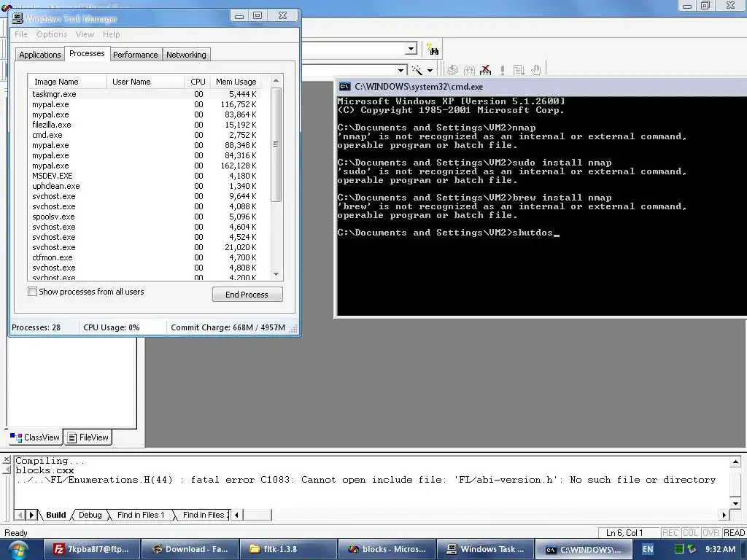747x560 pixels.
Task: Sort processes by Image Name column header
Action: pyautogui.click(x=67, y=82)
